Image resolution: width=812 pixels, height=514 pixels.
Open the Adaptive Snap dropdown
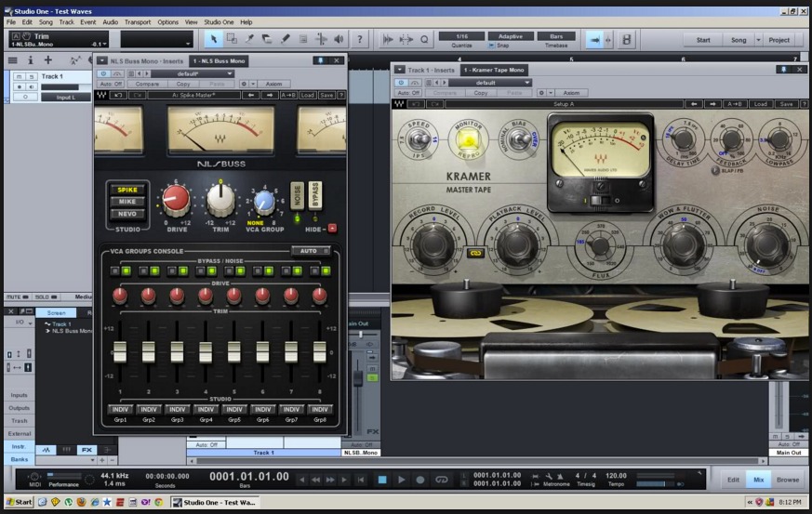(x=511, y=36)
